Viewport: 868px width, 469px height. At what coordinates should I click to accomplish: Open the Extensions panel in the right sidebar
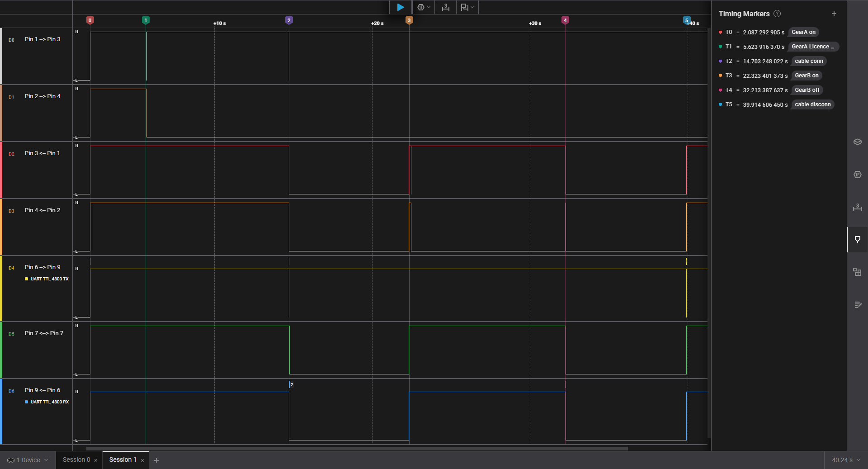pyautogui.click(x=857, y=272)
